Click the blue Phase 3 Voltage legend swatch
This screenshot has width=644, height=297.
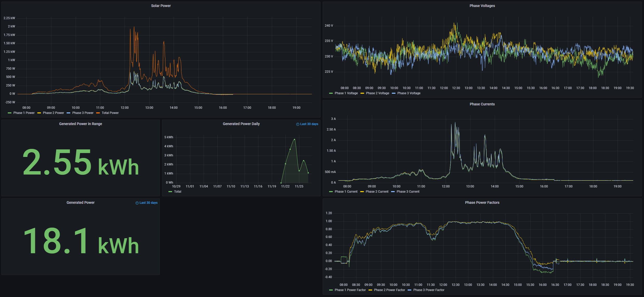[394, 93]
